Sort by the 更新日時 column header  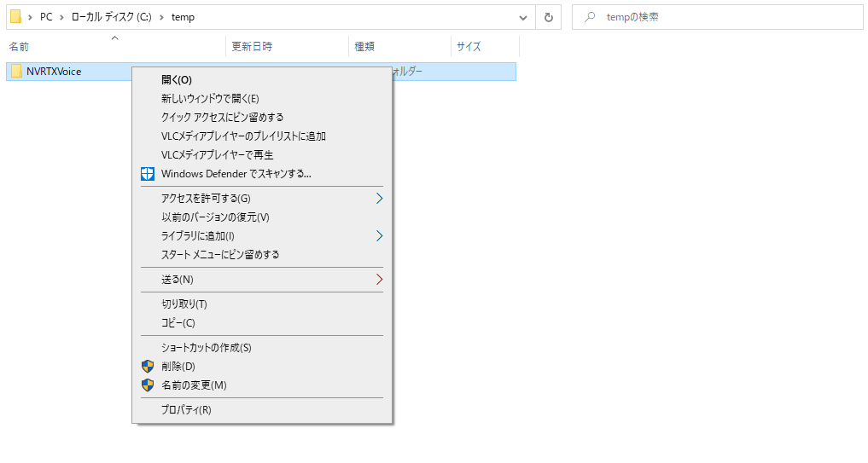[252, 47]
